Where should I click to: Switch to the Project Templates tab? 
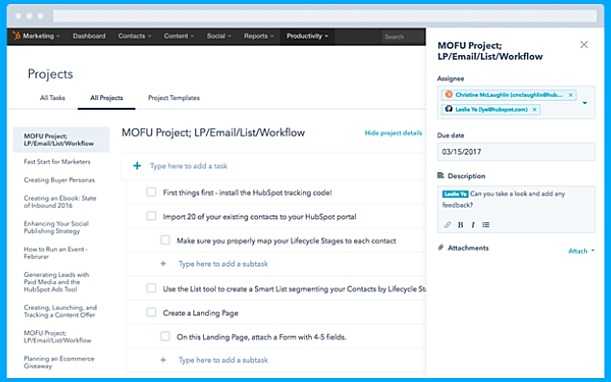[x=174, y=98]
